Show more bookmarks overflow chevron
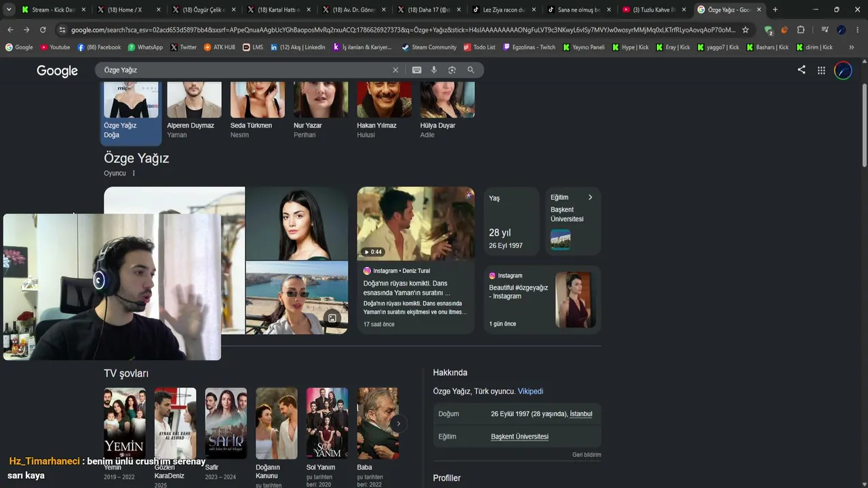The image size is (868, 488). [x=852, y=47]
